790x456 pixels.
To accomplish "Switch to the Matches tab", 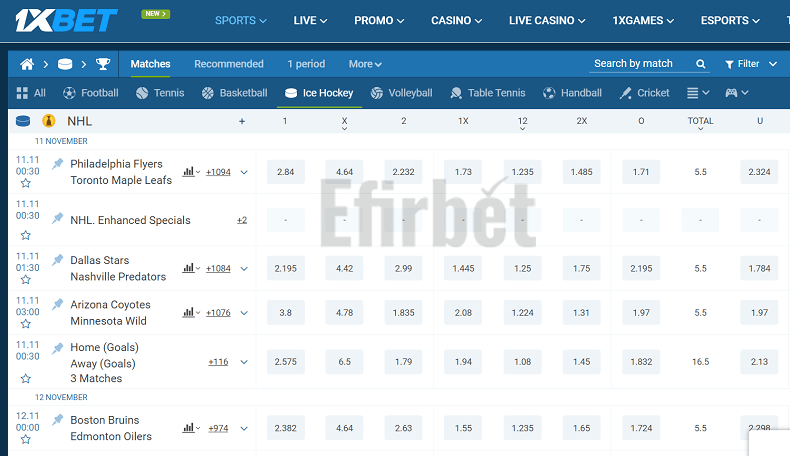I will coord(150,64).
